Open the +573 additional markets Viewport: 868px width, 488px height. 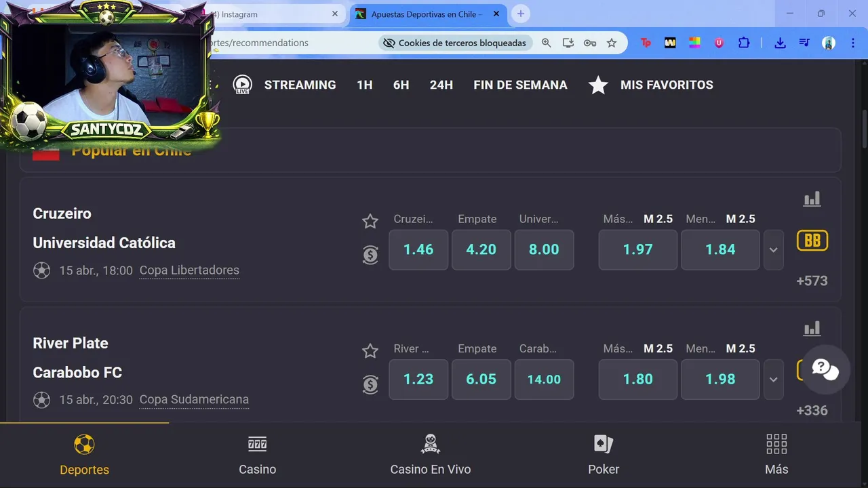[812, 281]
